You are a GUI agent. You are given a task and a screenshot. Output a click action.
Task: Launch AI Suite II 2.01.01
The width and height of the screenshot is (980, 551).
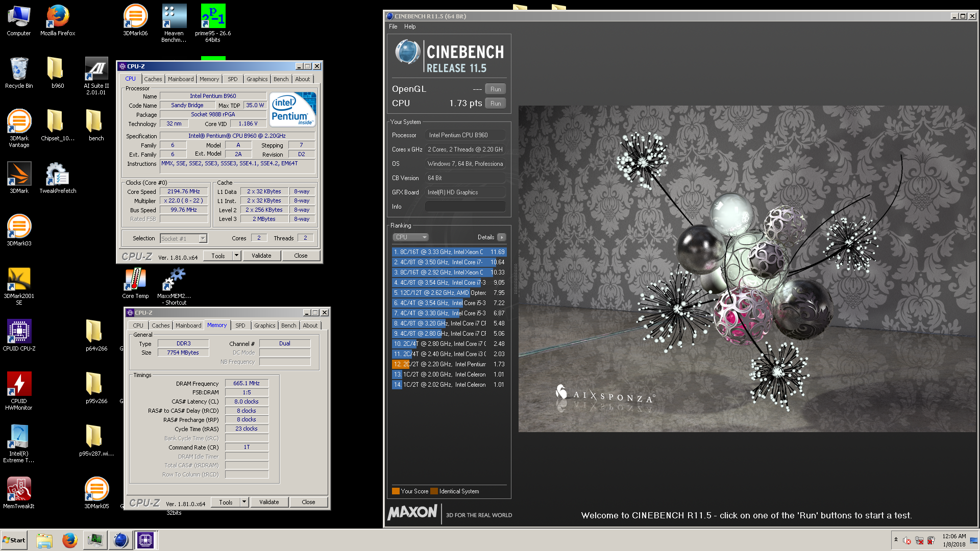point(96,76)
